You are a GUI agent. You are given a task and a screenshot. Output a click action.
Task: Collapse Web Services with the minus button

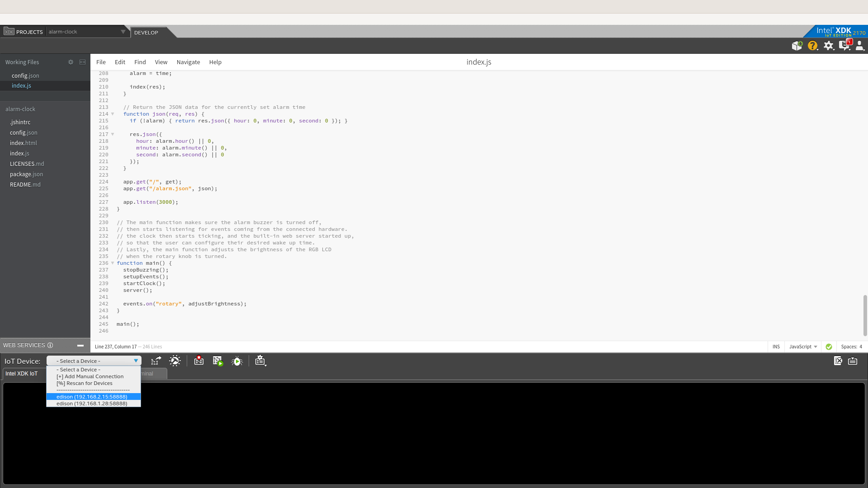coord(80,346)
